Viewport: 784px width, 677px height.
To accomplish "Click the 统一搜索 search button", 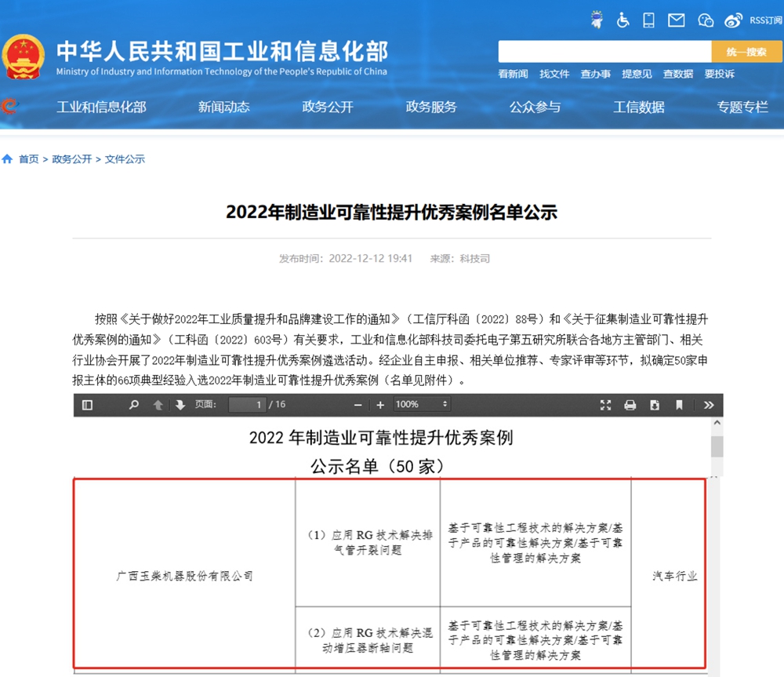I will tap(746, 52).
